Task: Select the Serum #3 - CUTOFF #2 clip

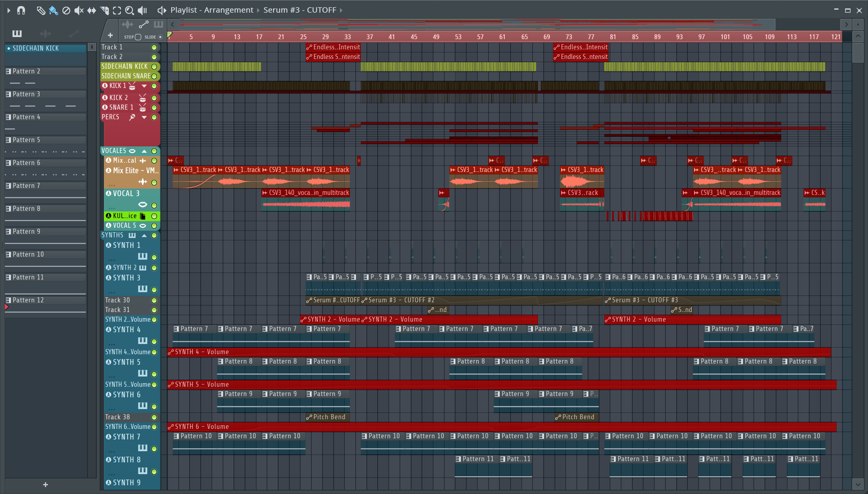Action: [481, 300]
